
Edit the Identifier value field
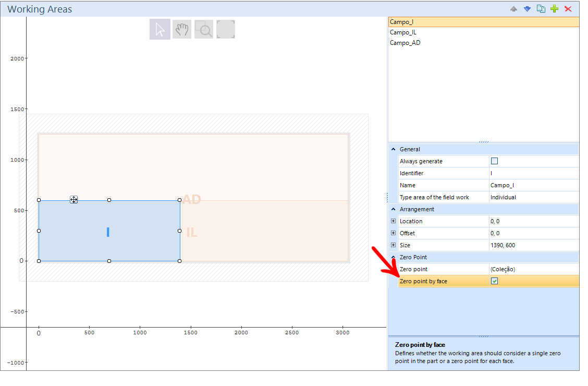tap(534, 173)
